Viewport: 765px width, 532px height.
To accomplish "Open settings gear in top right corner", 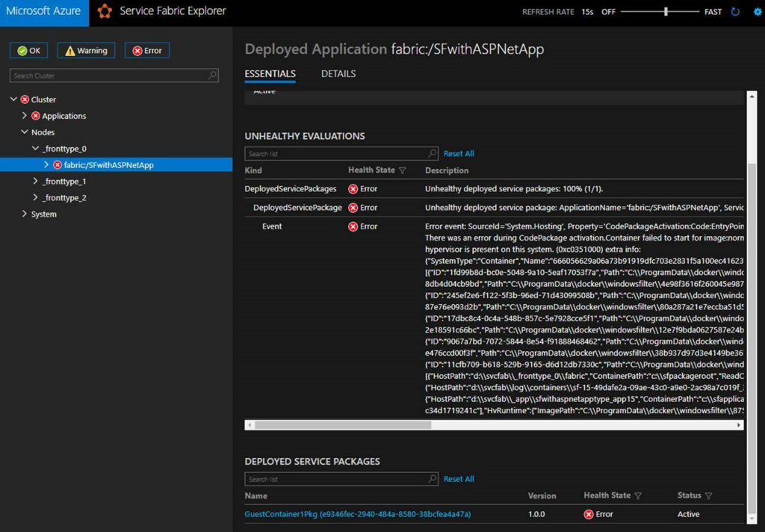I will point(758,12).
